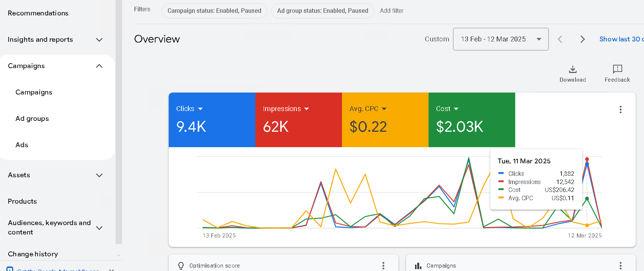Click the tooltip Impressions value 12,542
Screen dimensions: 644x271
pyautogui.click(x=565, y=182)
